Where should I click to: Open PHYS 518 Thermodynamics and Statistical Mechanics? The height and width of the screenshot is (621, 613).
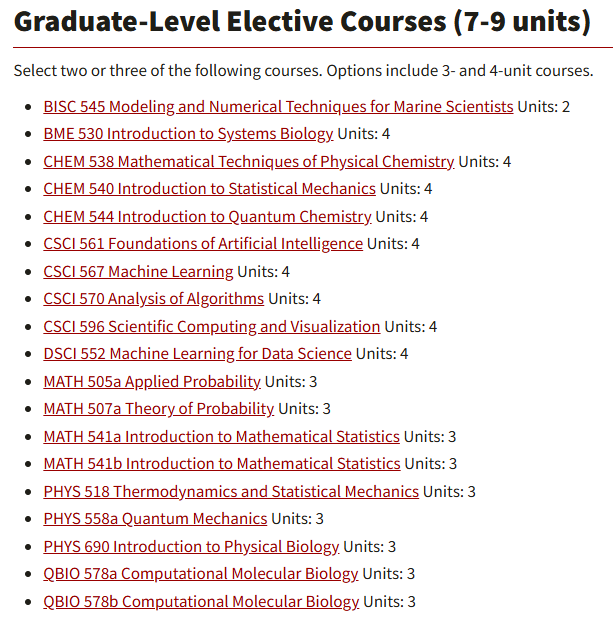(x=231, y=491)
